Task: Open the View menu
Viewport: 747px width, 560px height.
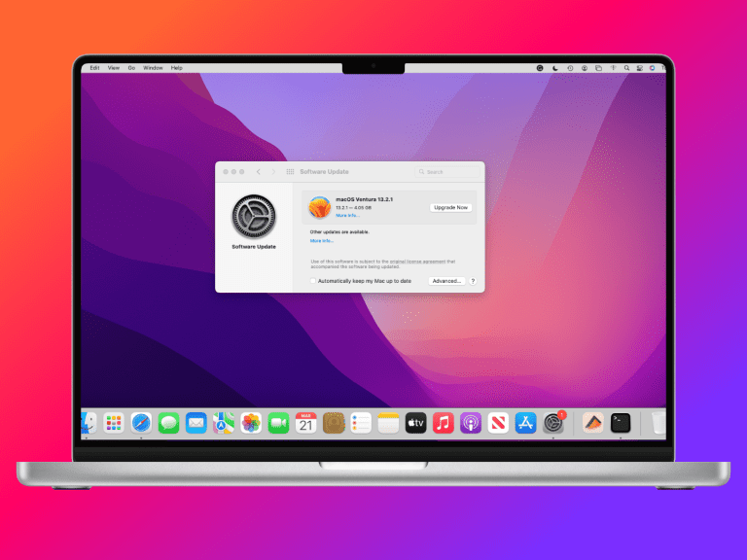Action: [114, 68]
